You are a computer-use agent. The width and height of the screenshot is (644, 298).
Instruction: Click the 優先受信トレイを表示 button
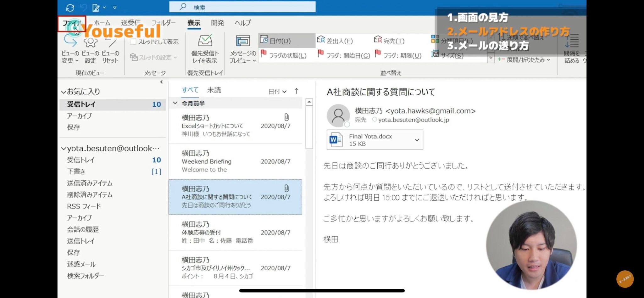coord(205,49)
